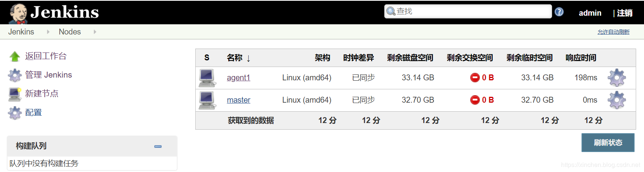644x172 pixels.
Task: Sort nodes by 名称 column header
Action: (x=235, y=58)
